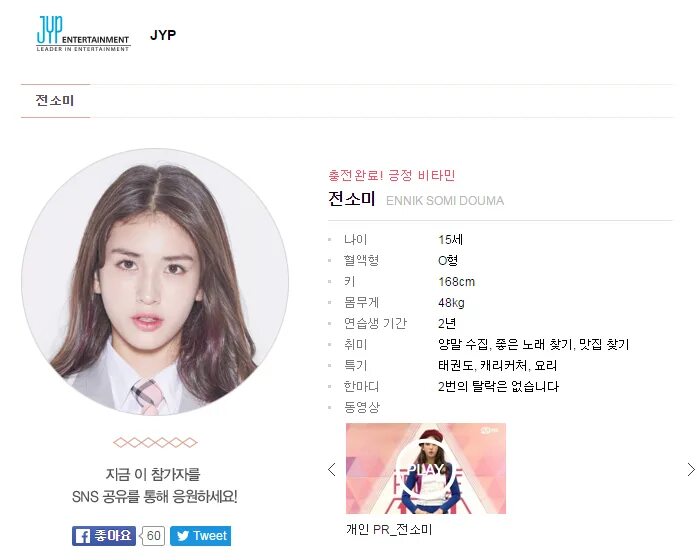697x560 pixels.
Task: Click the SNS 공유 encouragement text
Action: click(155, 496)
